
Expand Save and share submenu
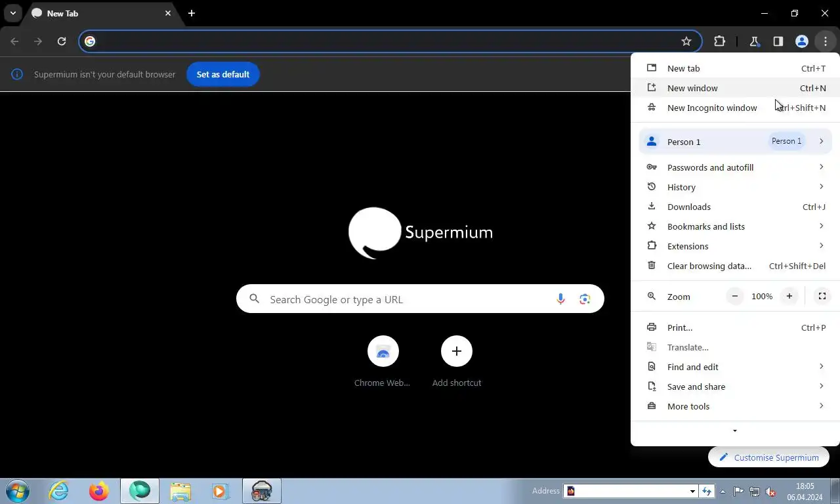735,387
